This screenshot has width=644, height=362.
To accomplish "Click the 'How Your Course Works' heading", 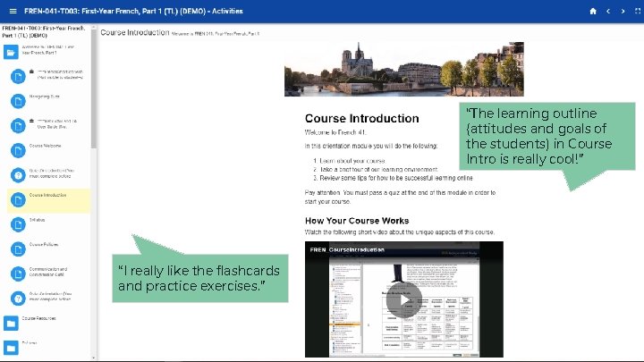I will [x=357, y=221].
